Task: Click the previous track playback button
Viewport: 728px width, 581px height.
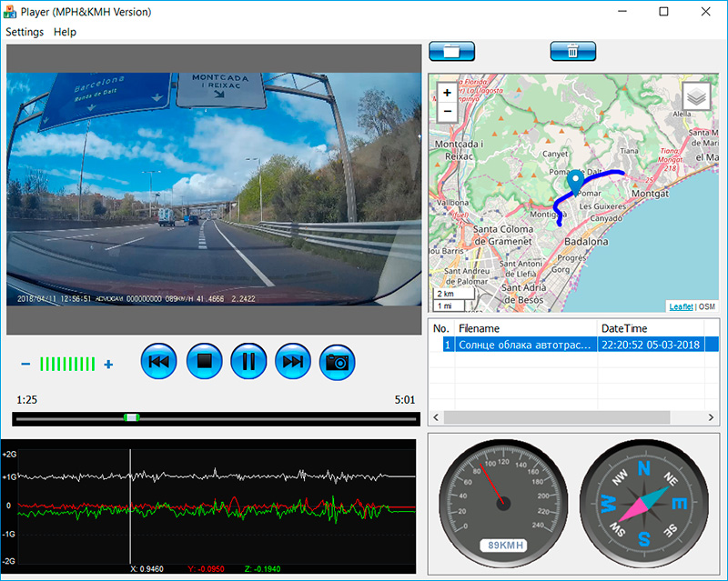Action: click(x=158, y=362)
